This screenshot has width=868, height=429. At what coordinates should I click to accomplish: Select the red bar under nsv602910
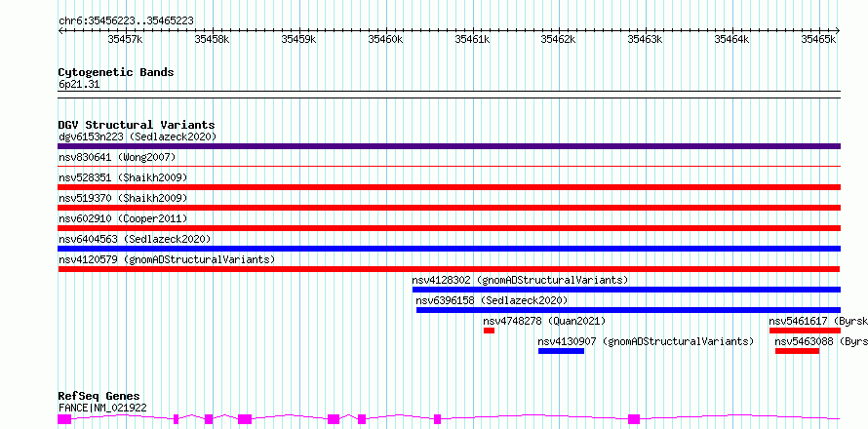449,228
